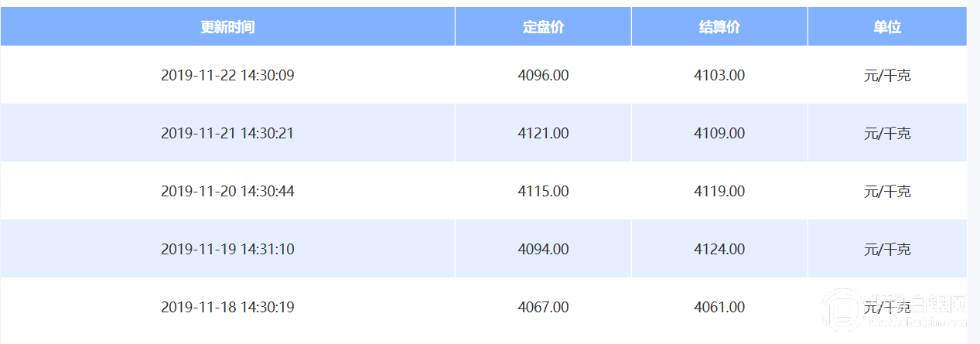The width and height of the screenshot is (980, 344).
Task: Click the 4094.00 fixing price value
Action: [543, 250]
